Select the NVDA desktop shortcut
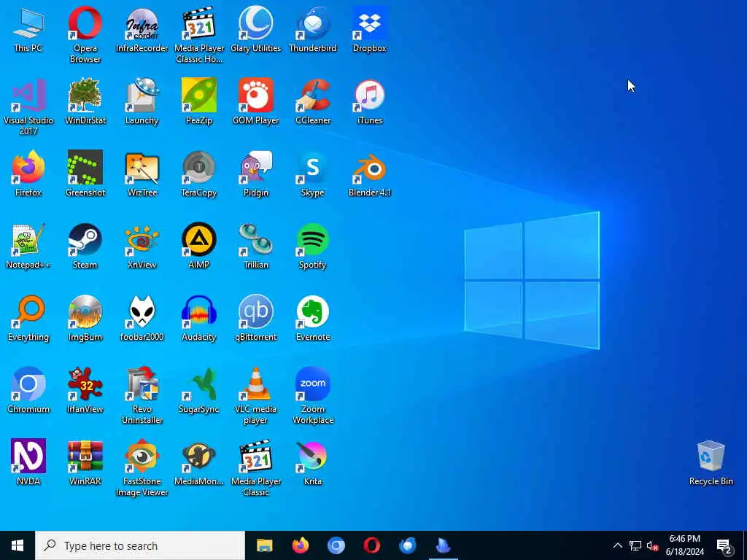This screenshot has height=560, width=747. coord(28,462)
